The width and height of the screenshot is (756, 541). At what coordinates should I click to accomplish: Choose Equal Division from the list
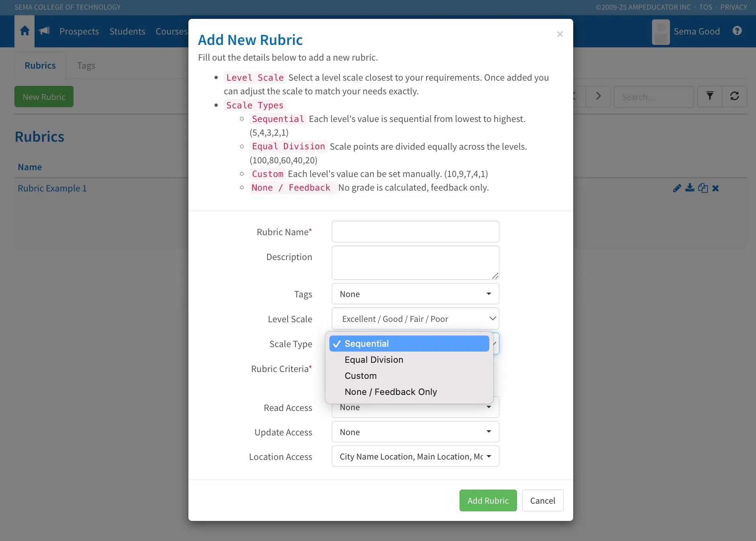409,360
